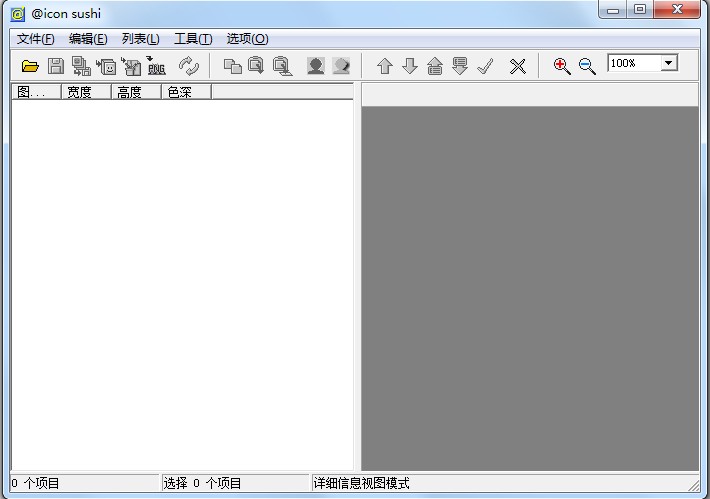
Task: Click the Save floppy disk icon
Action: click(56, 66)
